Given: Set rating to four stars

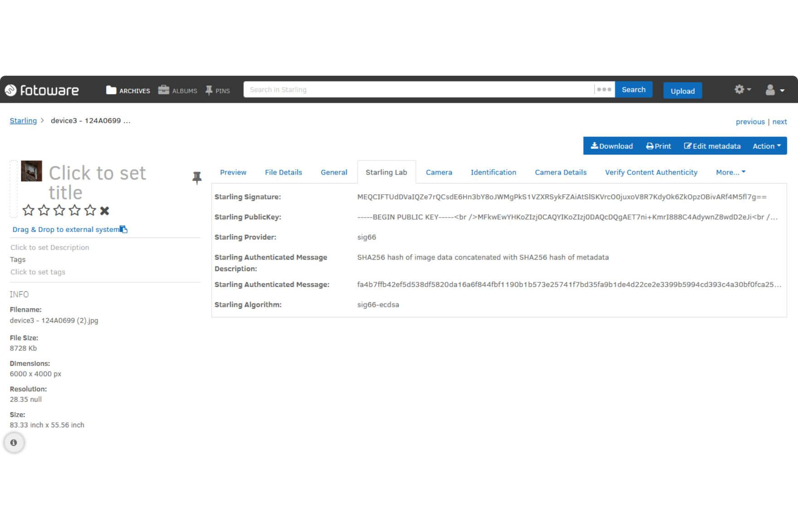Looking at the screenshot, I should (75, 210).
